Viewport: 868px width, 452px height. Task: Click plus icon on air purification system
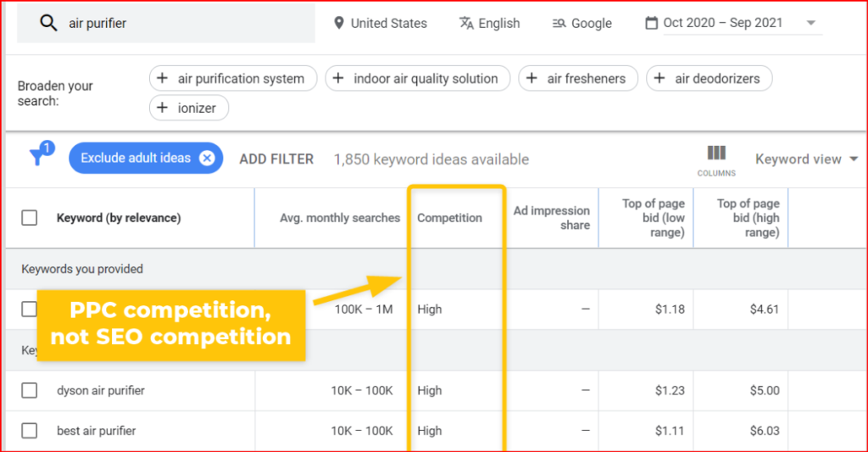pos(162,78)
